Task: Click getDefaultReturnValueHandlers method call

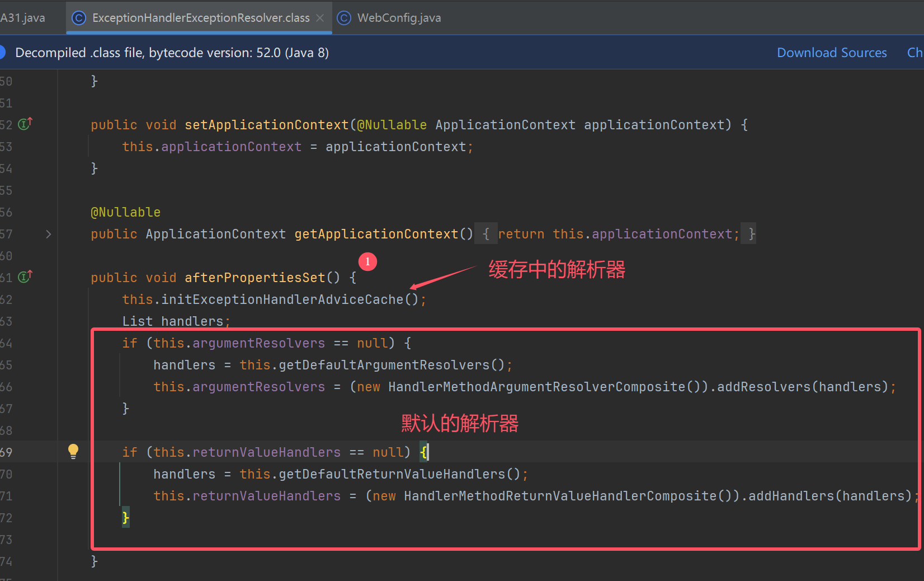Action: pyautogui.click(x=392, y=474)
